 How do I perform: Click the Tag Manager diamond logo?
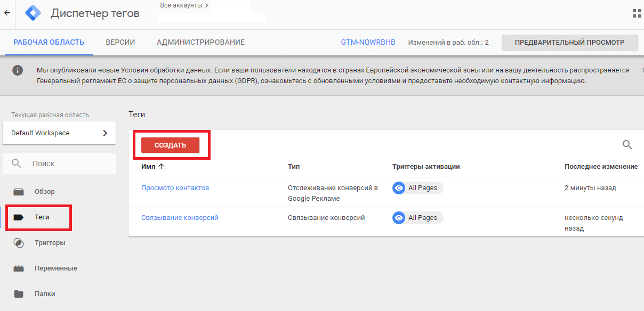coord(34,13)
